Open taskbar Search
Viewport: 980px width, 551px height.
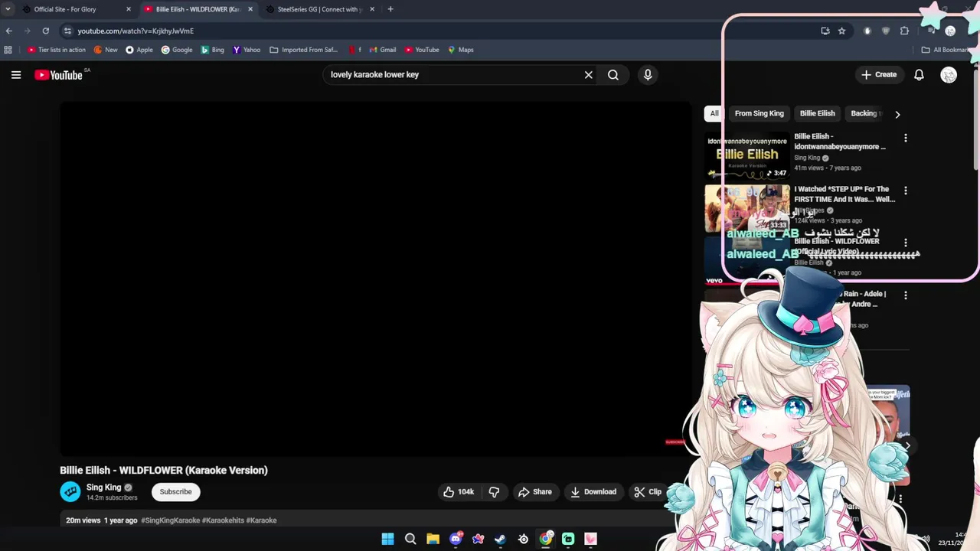pos(410,539)
